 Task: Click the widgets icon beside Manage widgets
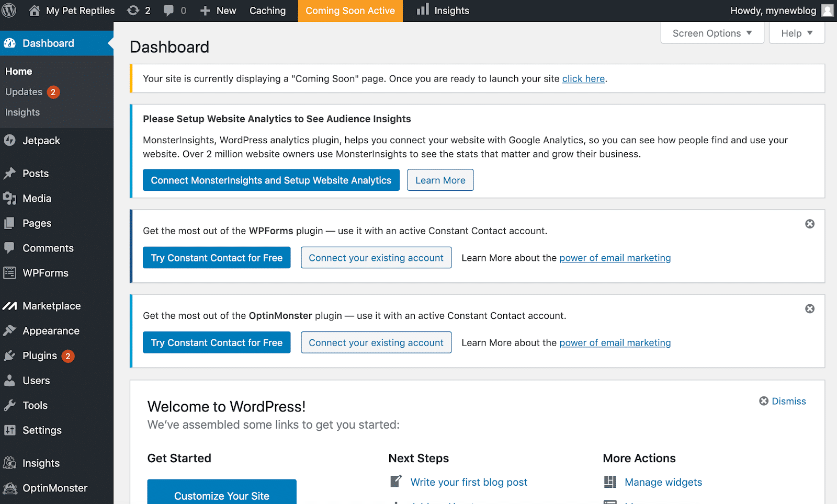(610, 482)
